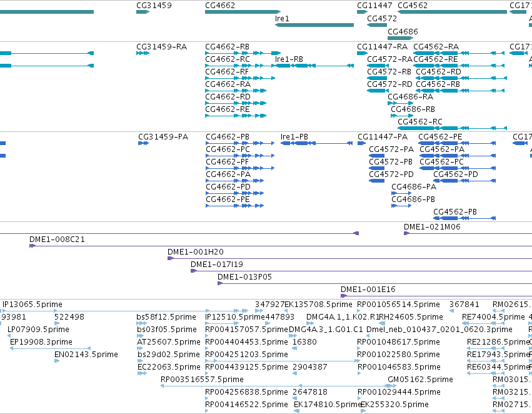532x414 pixels.
Task: Click the CG31459 gene label
Action: (x=154, y=6)
